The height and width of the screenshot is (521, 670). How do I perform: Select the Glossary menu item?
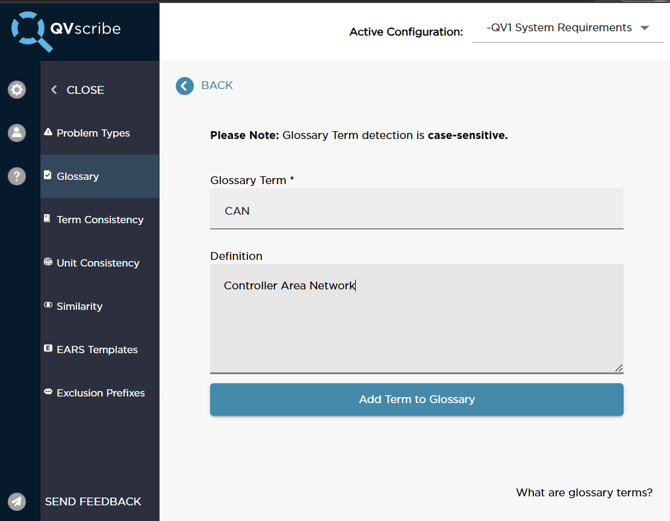78,177
